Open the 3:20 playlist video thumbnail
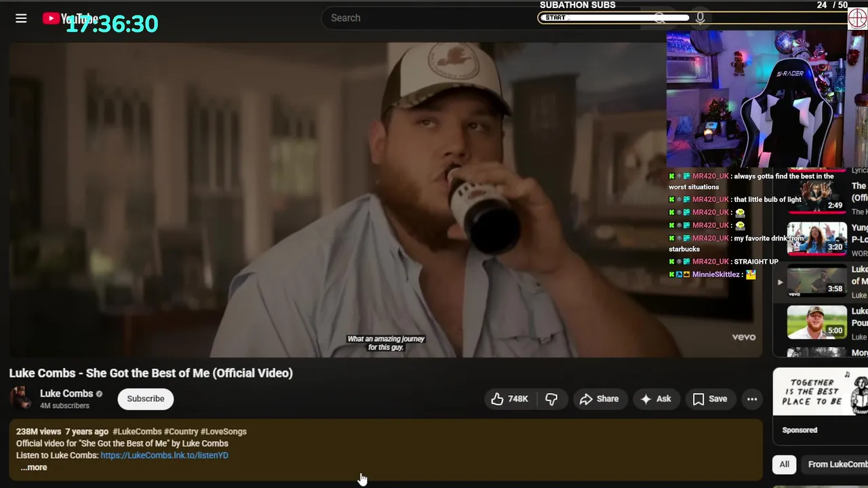868x488 pixels. [x=816, y=239]
